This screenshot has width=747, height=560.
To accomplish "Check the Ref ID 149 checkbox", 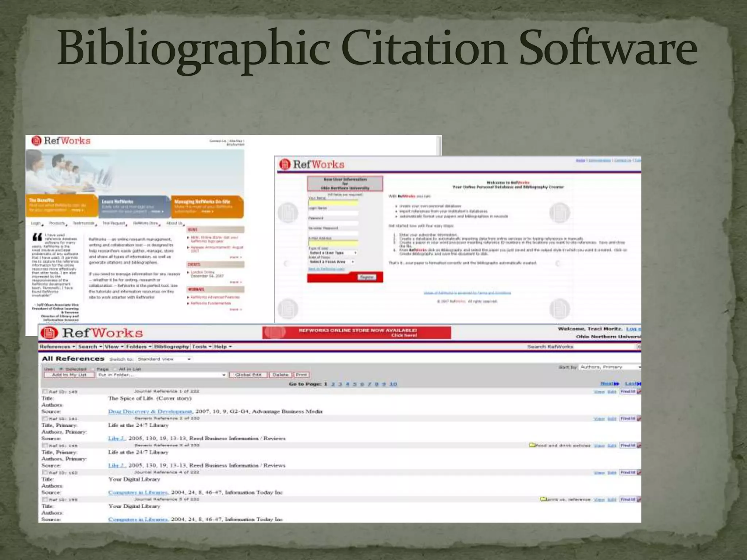I will (45, 392).
